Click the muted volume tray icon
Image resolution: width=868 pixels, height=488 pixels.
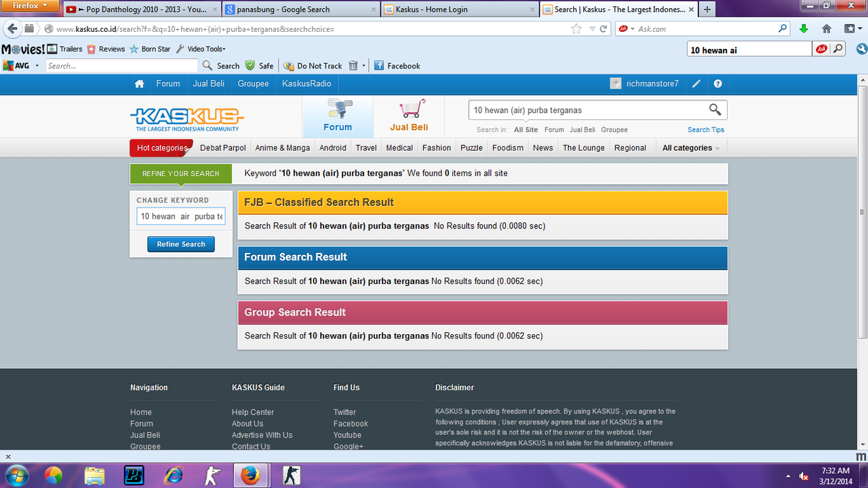[x=804, y=476]
